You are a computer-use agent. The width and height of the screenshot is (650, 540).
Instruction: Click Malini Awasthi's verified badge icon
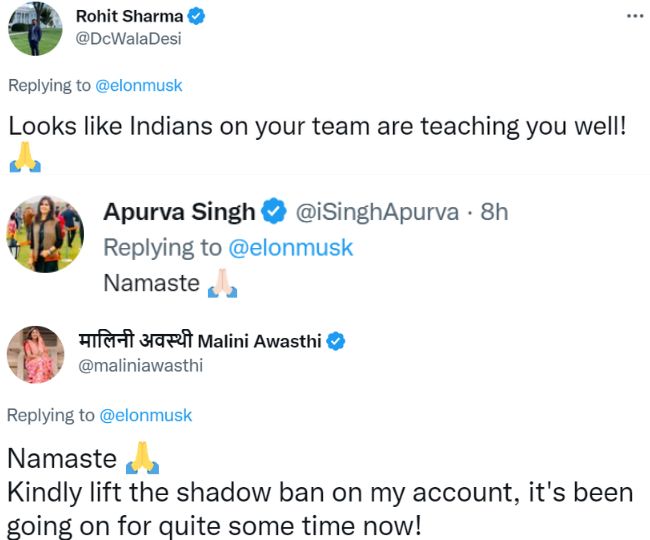click(336, 342)
